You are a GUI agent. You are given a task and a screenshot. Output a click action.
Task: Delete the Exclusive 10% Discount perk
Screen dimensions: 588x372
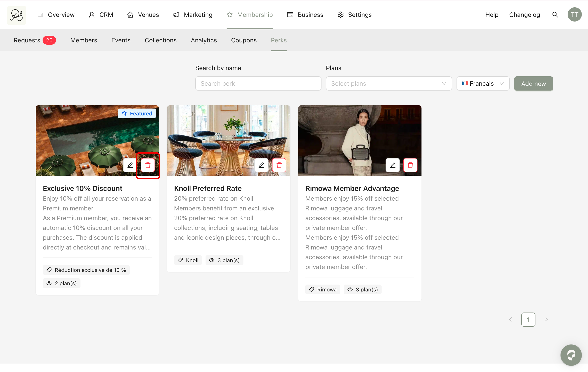[x=148, y=165]
